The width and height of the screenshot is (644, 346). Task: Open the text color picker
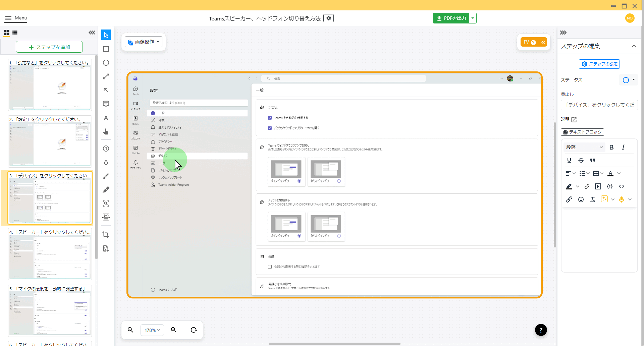[x=611, y=173]
